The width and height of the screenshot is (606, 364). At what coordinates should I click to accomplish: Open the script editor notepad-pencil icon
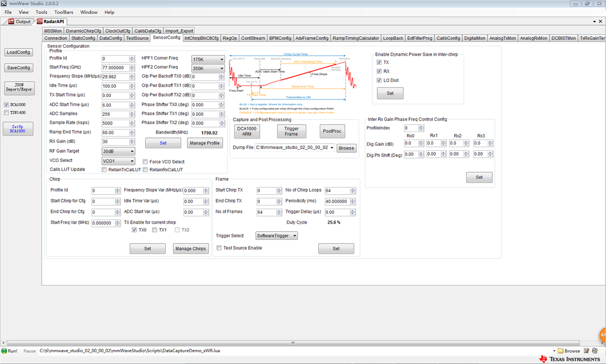click(x=587, y=351)
